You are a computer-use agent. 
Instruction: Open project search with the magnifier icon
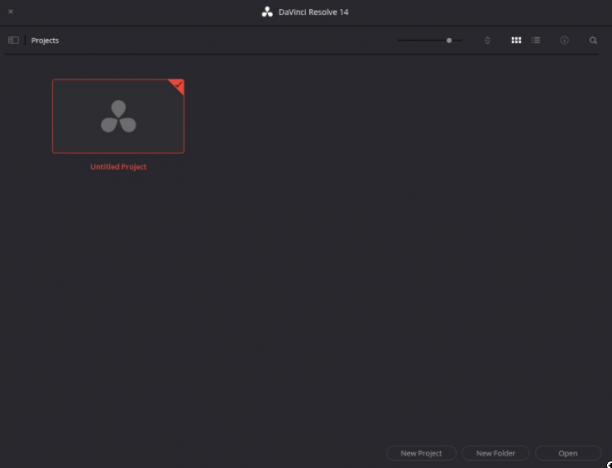point(593,40)
